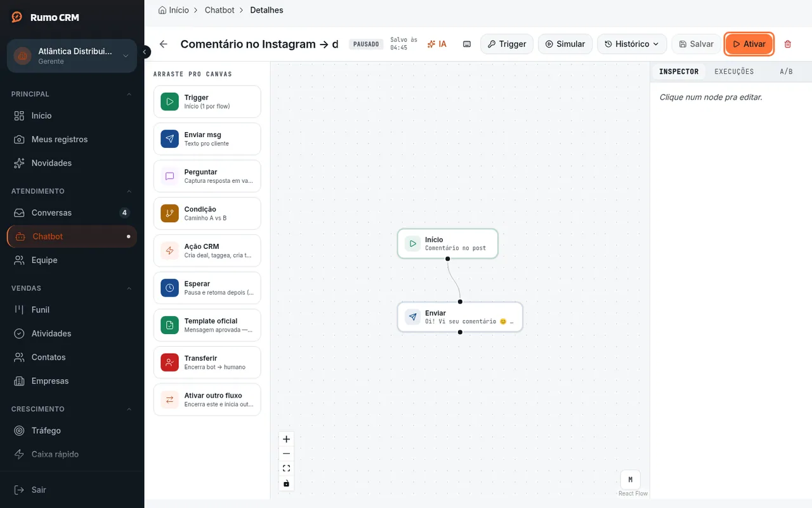
Task: Click the Simular button
Action: tap(565, 44)
